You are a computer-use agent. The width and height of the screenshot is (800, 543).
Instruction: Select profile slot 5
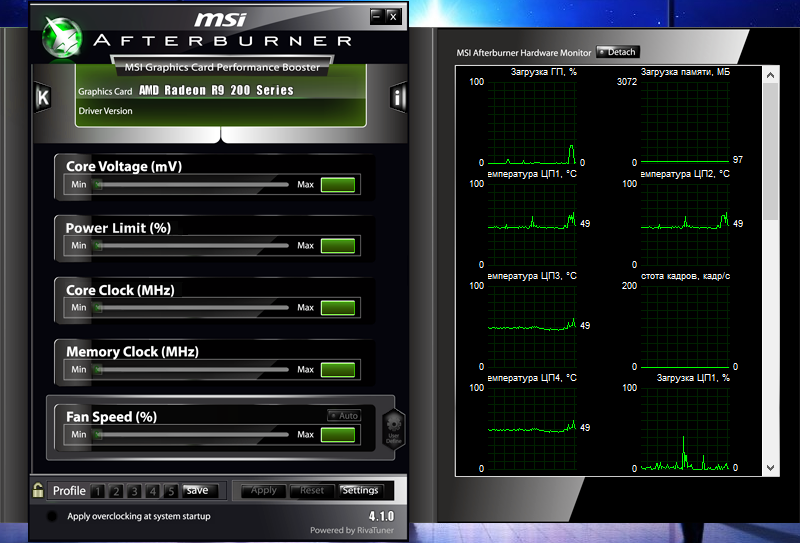tap(171, 491)
